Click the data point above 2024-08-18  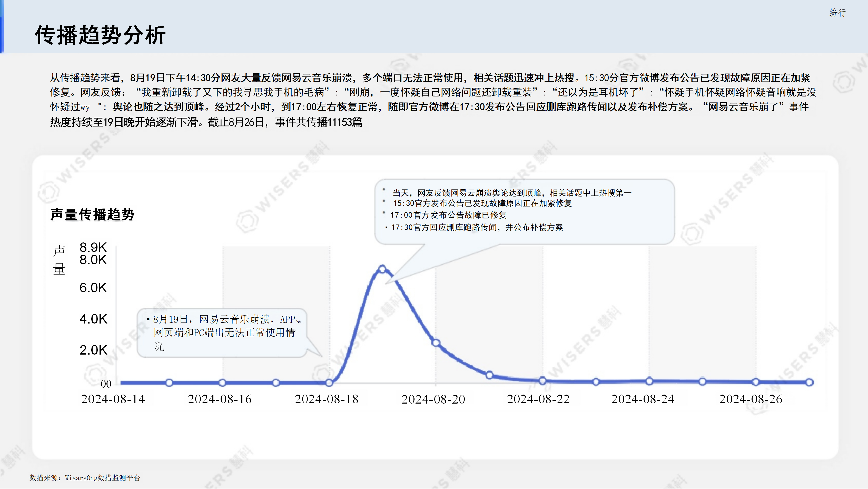[329, 383]
